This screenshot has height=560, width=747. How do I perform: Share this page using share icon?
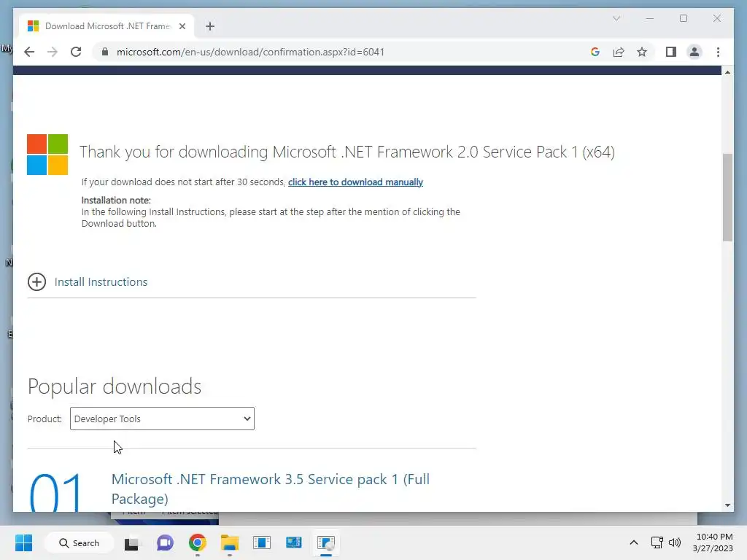click(619, 52)
